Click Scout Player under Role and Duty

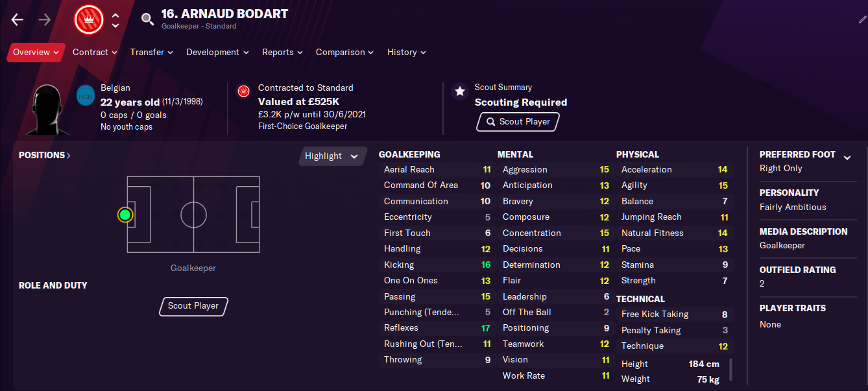[x=193, y=306]
